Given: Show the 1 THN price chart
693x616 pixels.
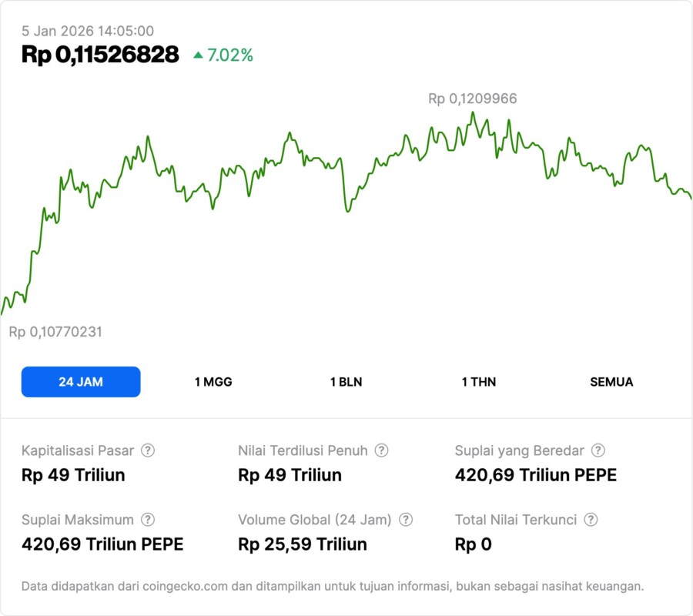Looking at the screenshot, I should (479, 382).
